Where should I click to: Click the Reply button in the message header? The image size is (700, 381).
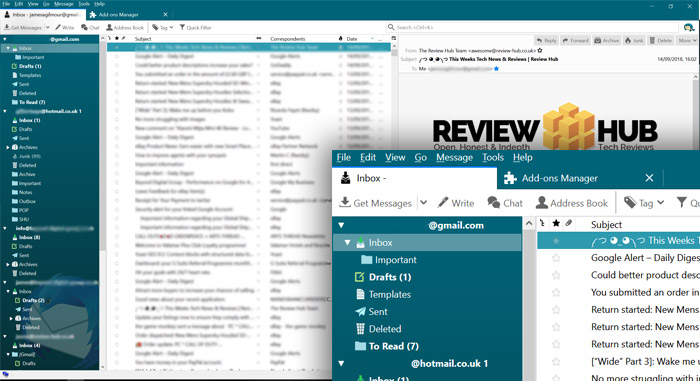coord(546,41)
